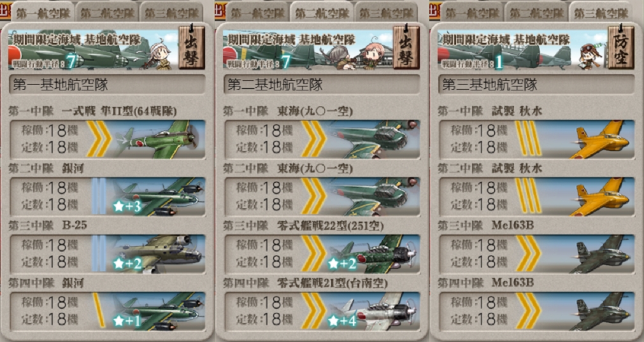Image resolution: width=644 pixels, height=342 pixels.
Task: Open the 第二航空隊 tab in left panel
Action: [107, 12]
